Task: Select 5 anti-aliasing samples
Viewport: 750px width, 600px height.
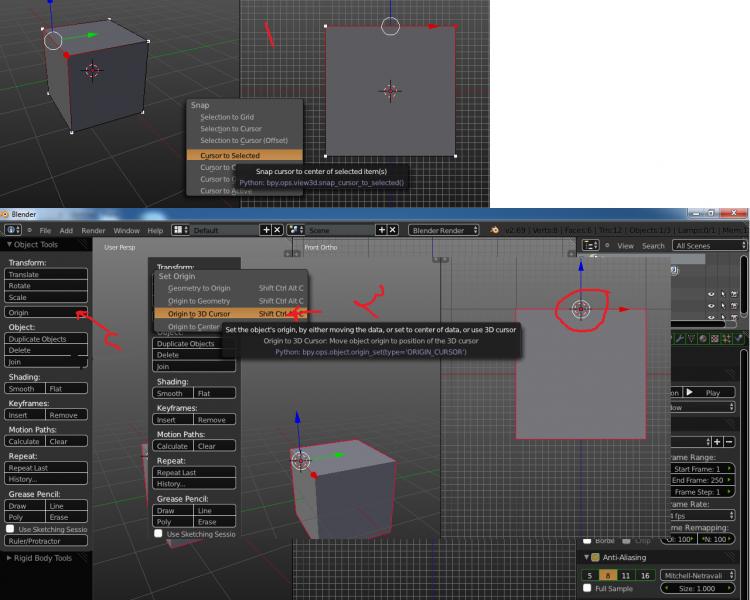Action: (590, 576)
